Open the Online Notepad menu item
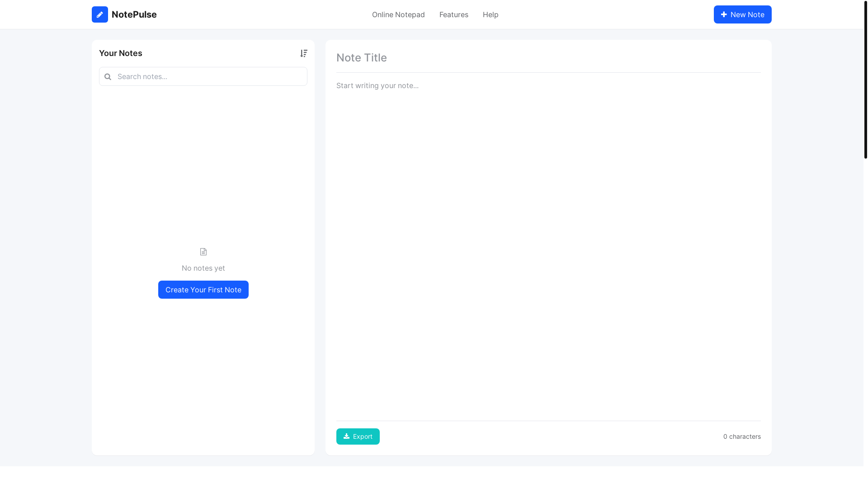Image resolution: width=868 pixels, height=488 pixels. (x=398, y=14)
